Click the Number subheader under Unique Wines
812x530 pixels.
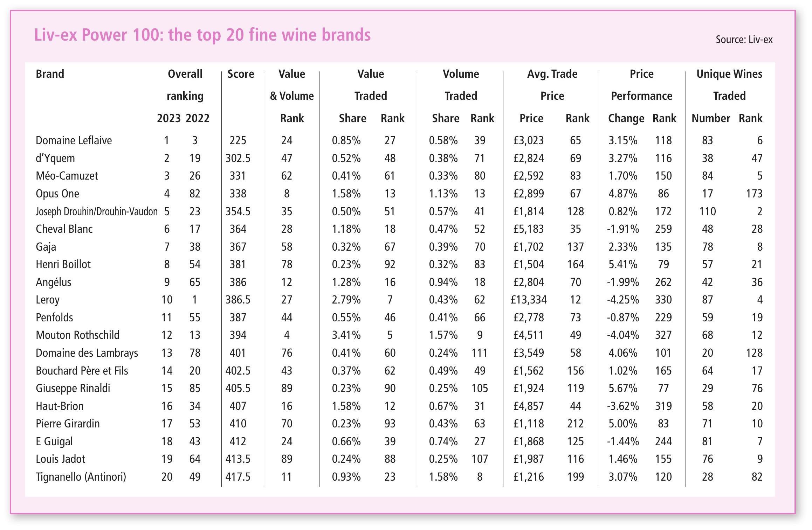710,118
